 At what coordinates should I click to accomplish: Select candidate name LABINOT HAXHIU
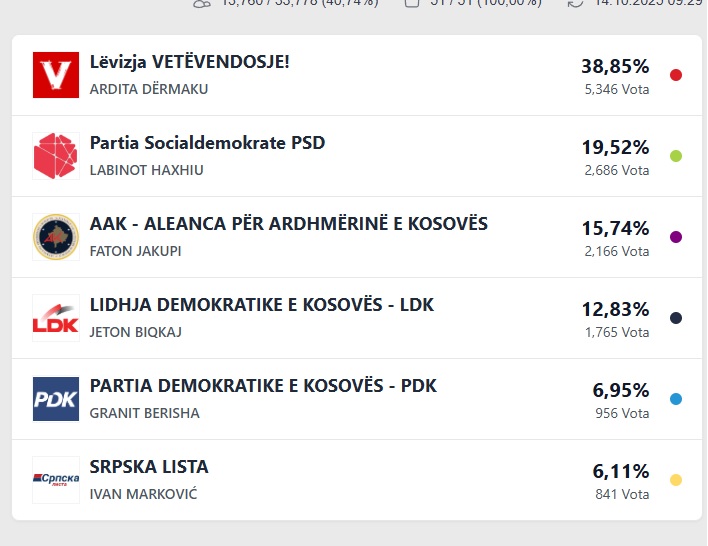click(x=146, y=170)
